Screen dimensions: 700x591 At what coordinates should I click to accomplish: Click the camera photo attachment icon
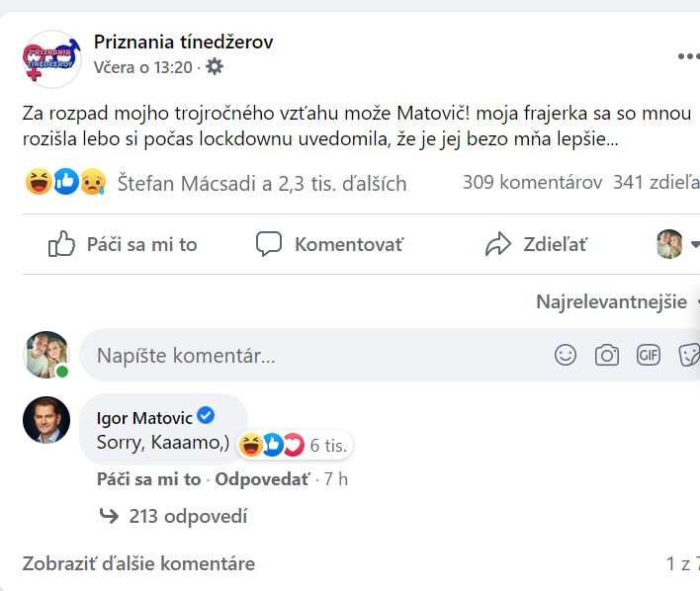coord(607,355)
